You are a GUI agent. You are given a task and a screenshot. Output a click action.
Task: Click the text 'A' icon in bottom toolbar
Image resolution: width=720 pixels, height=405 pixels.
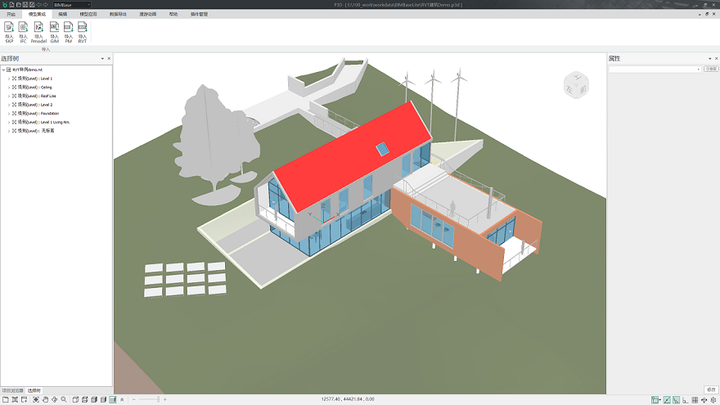click(x=122, y=400)
